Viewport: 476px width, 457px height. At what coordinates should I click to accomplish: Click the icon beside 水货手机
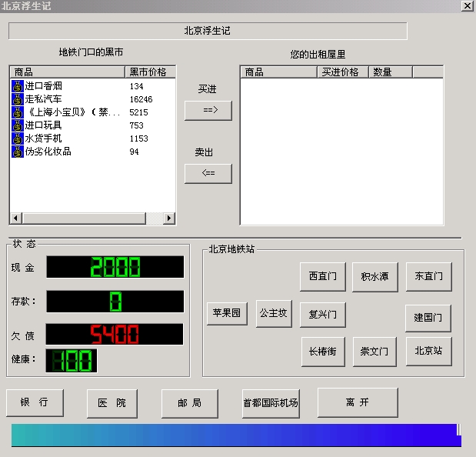click(x=18, y=138)
